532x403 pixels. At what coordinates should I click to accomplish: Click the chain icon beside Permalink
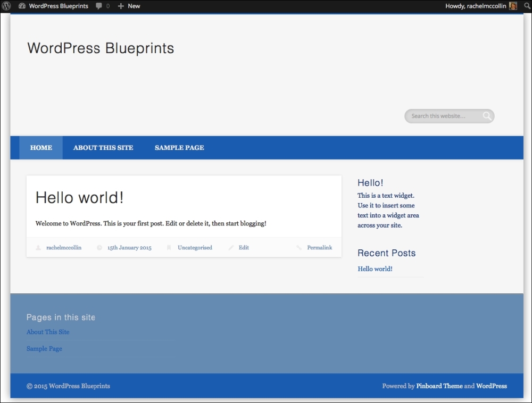pyautogui.click(x=299, y=248)
